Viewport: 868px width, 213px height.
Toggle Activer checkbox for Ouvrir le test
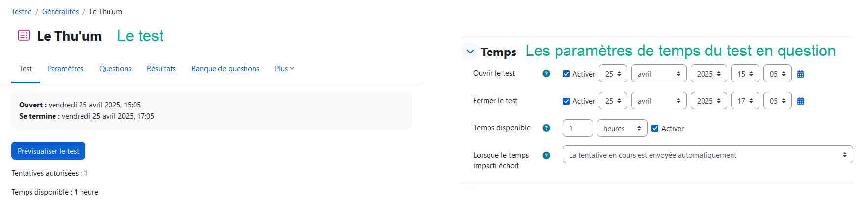(x=566, y=74)
